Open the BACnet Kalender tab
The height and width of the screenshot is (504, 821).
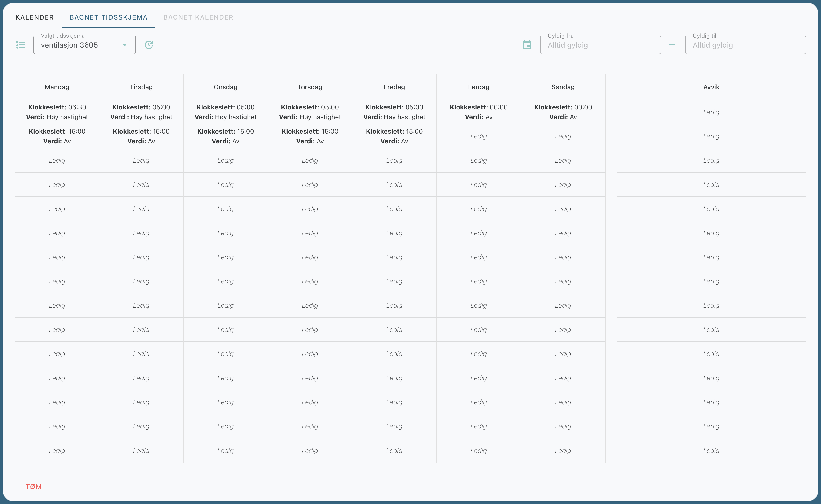(198, 17)
